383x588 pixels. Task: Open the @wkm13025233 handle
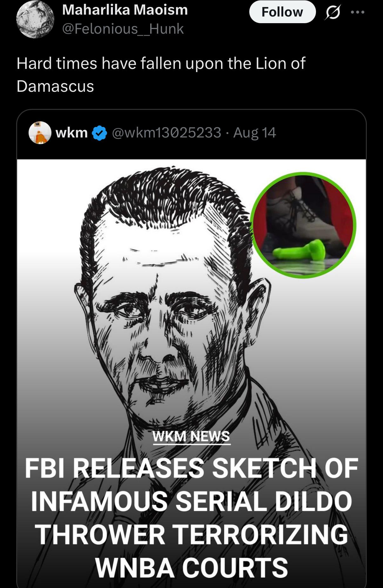pos(166,132)
